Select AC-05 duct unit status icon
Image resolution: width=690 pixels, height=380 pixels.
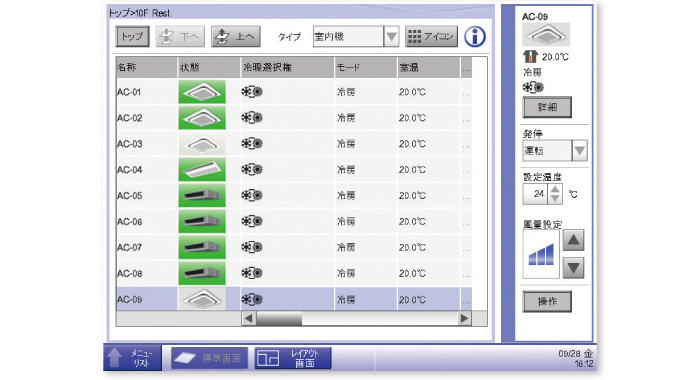202,195
